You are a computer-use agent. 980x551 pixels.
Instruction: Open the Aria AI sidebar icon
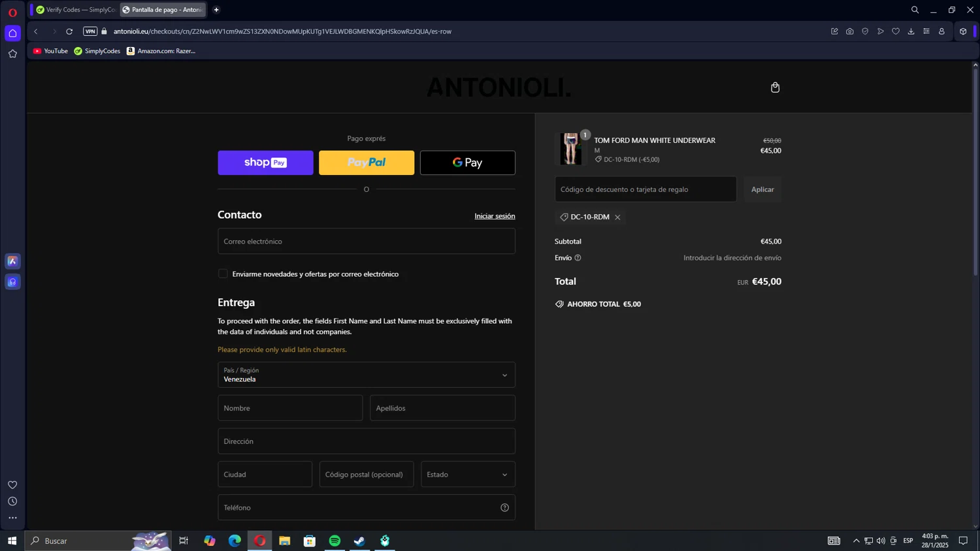[x=12, y=261]
